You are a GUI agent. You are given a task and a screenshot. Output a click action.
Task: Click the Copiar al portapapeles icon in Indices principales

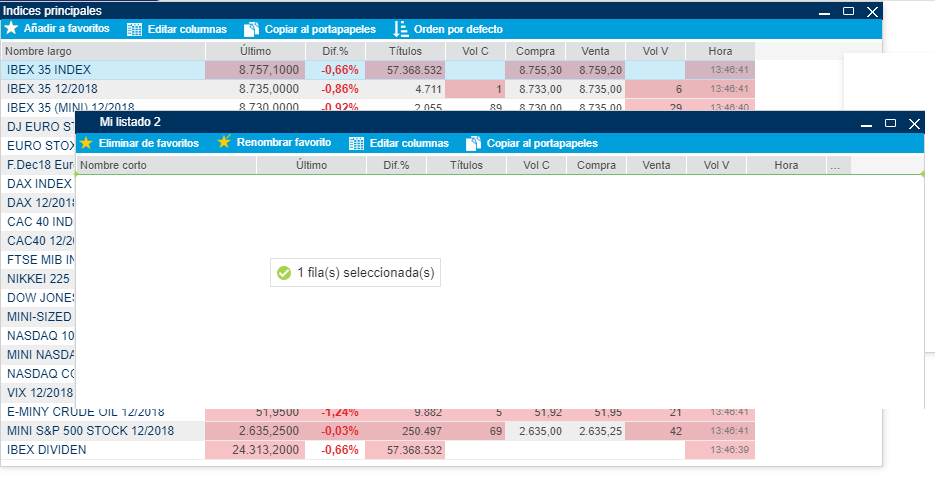pos(252,29)
